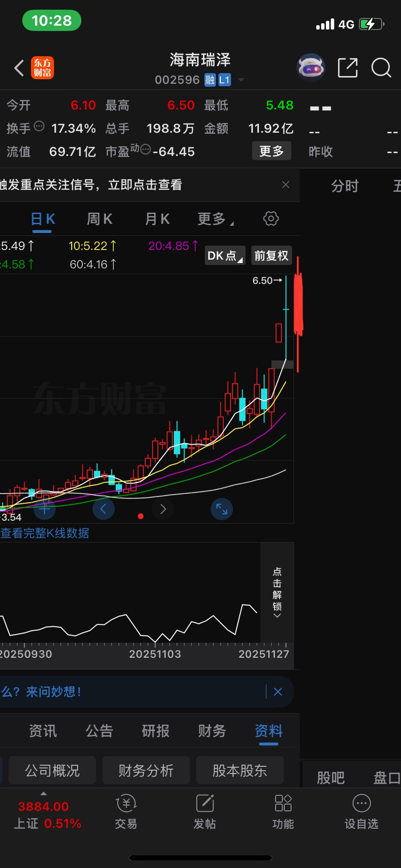
Task: Tap the stock code 002596
Action: (x=177, y=80)
